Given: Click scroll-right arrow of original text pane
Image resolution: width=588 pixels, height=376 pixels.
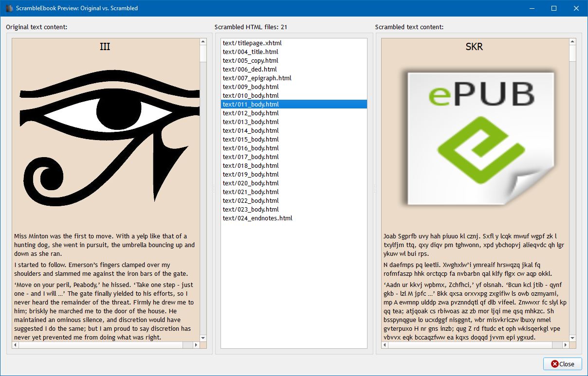Looking at the screenshot, I should (x=196, y=345).
